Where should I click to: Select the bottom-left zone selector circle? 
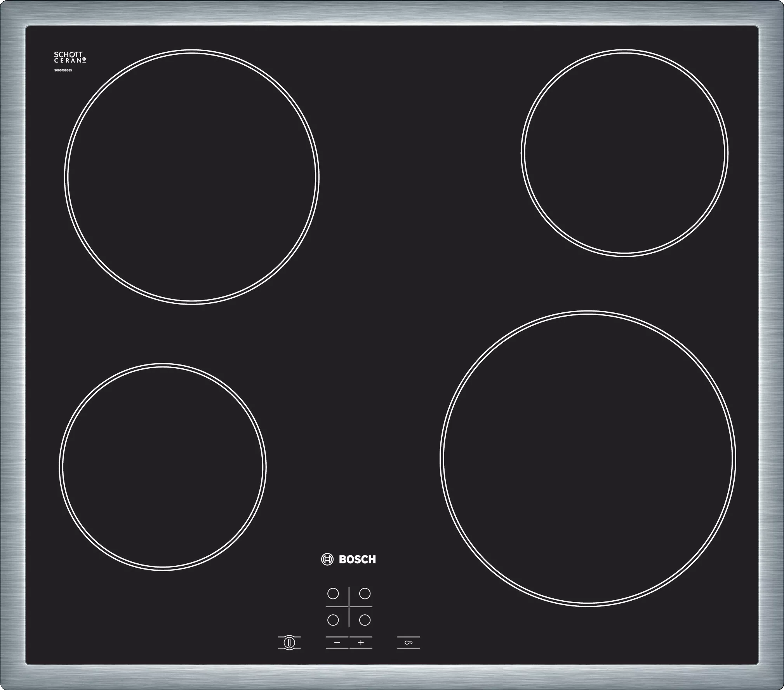pyautogui.click(x=333, y=620)
